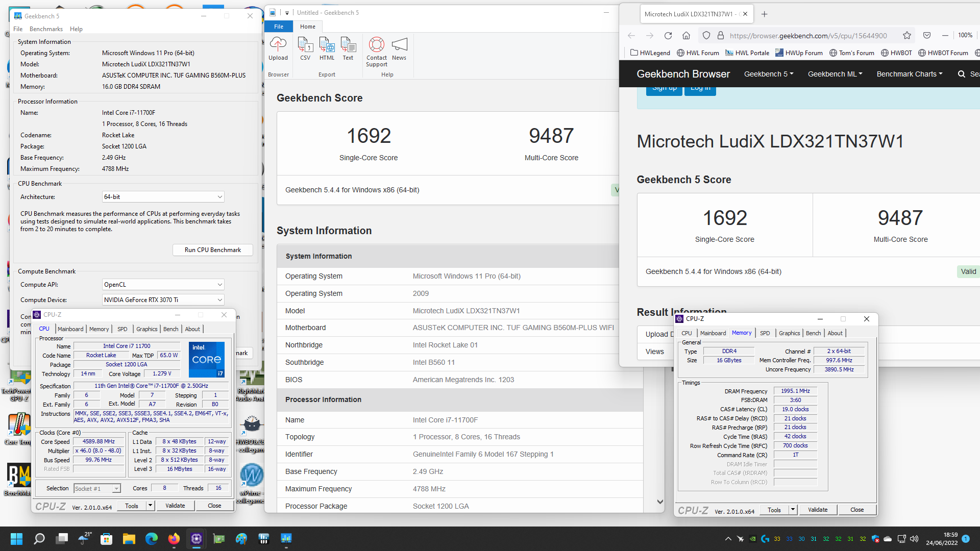Image resolution: width=980 pixels, height=551 pixels.
Task: Show hidden system tray icons
Action: (x=728, y=539)
